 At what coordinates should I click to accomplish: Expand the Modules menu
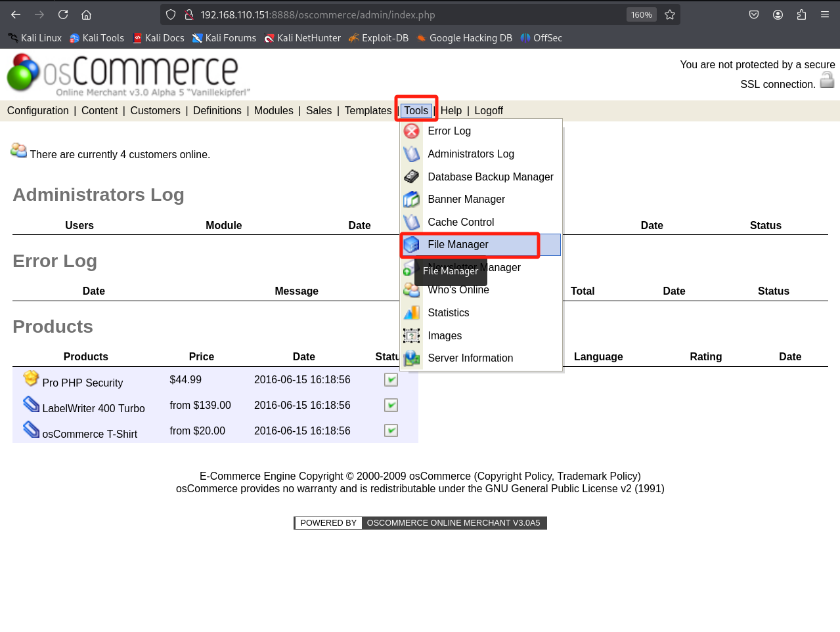click(273, 111)
